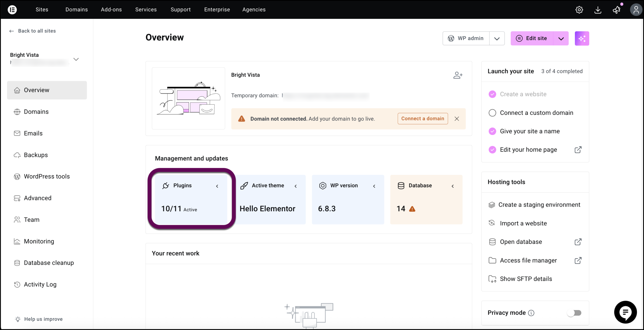Viewport: 644px width, 330px height.
Task: Open settings via the gear icon
Action: pyautogui.click(x=579, y=10)
